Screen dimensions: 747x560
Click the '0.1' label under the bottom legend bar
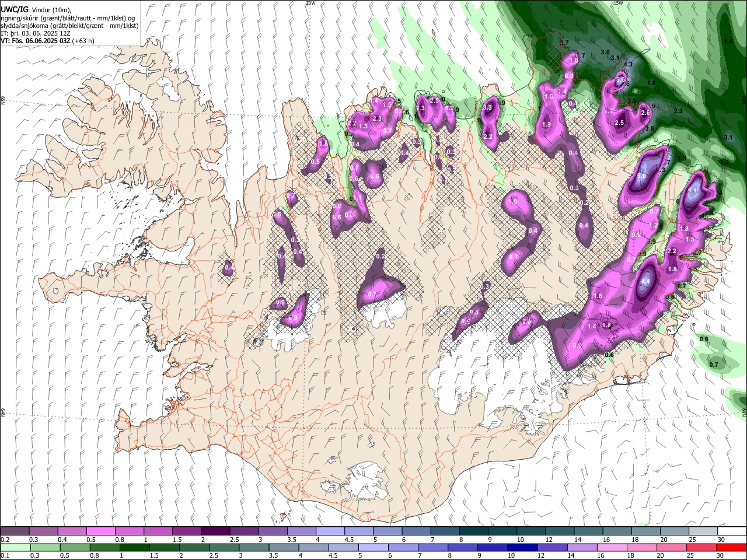pyautogui.click(x=5, y=555)
